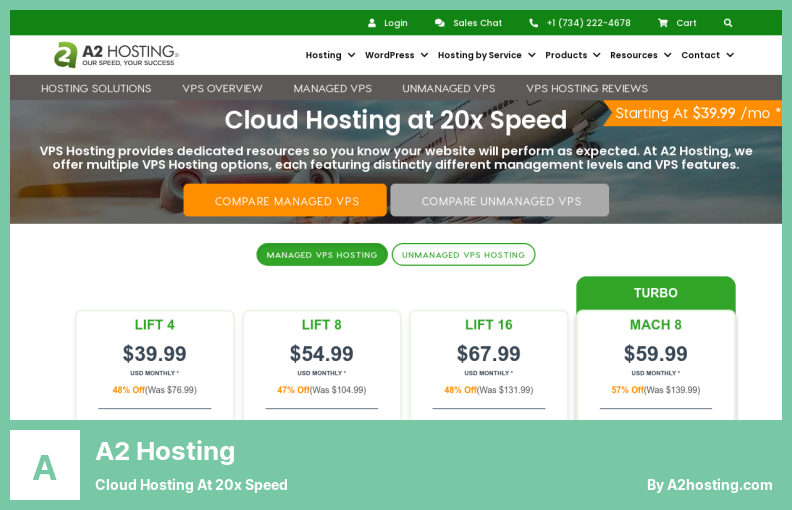Click the A2 Hosting logo

coord(116,55)
